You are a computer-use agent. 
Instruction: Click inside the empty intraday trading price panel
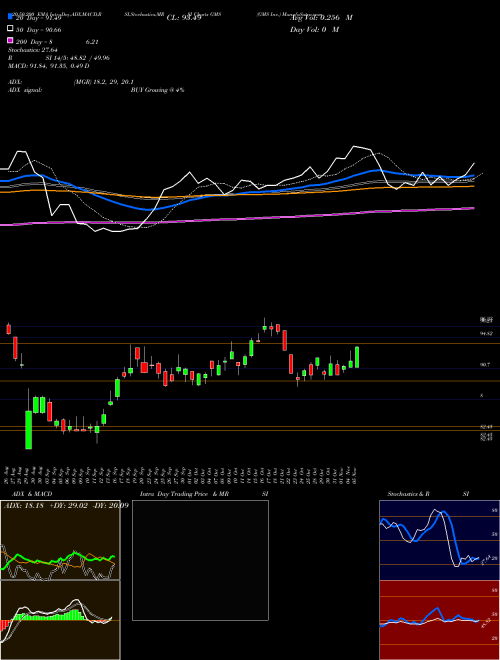click(x=200, y=560)
